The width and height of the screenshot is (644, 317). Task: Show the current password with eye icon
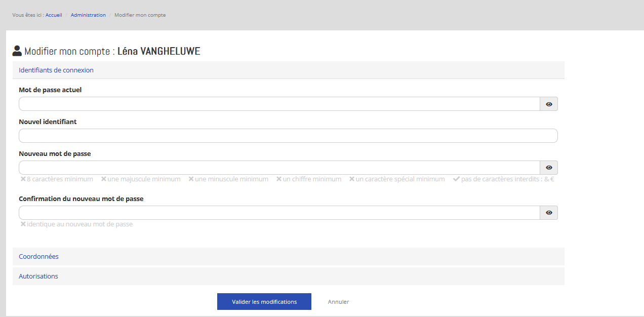pos(549,104)
